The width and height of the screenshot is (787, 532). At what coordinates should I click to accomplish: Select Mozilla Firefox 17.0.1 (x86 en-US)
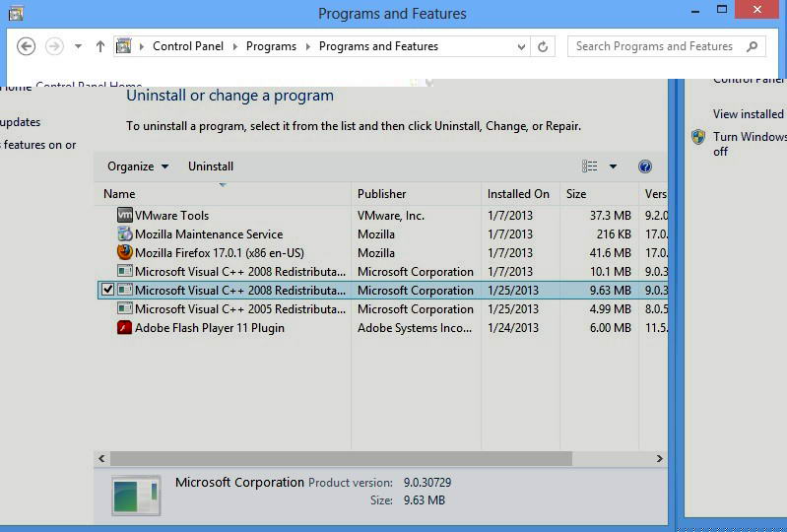click(x=220, y=253)
